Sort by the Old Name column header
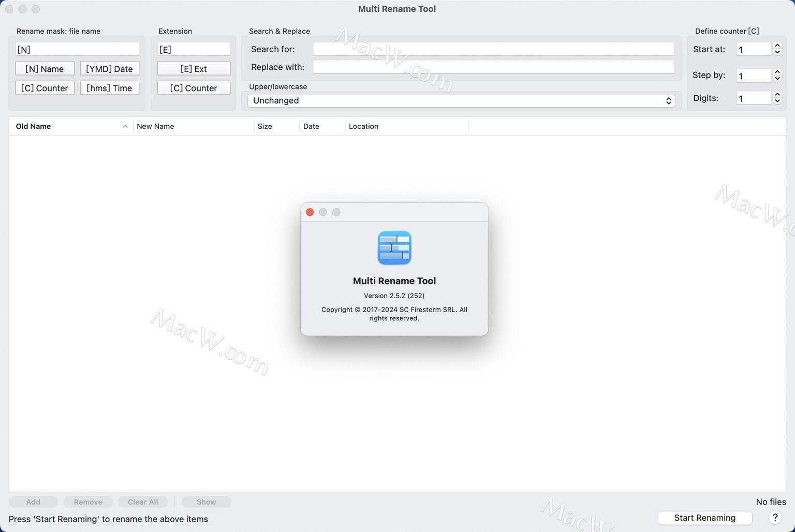795x532 pixels. pyautogui.click(x=71, y=126)
